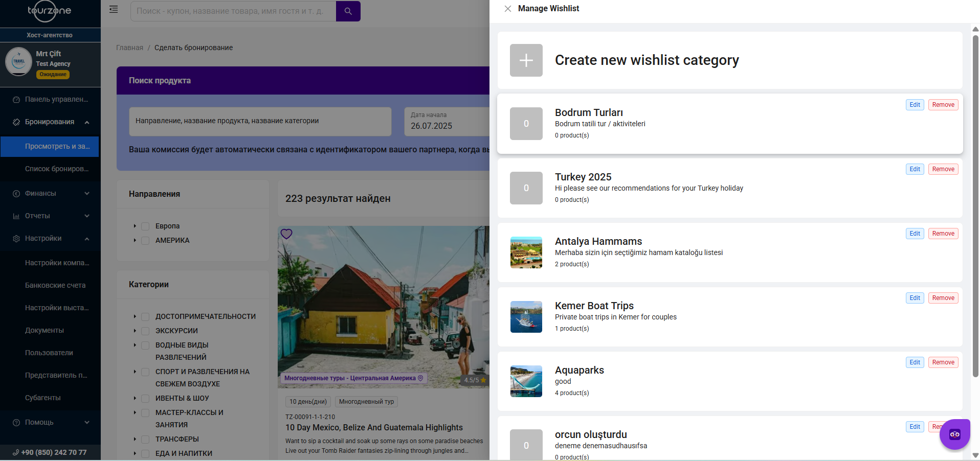The height and width of the screenshot is (461, 980).
Task: Open Документы in the sidebar
Action: 50,331
